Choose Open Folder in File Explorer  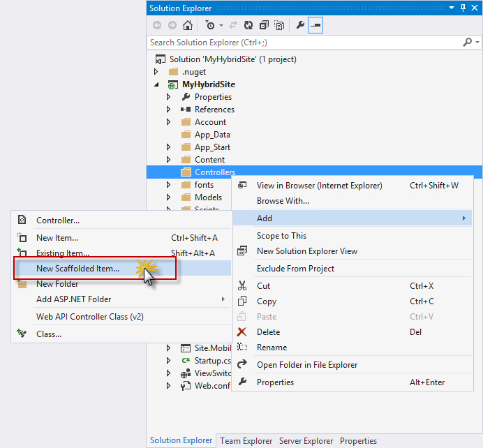(352, 365)
